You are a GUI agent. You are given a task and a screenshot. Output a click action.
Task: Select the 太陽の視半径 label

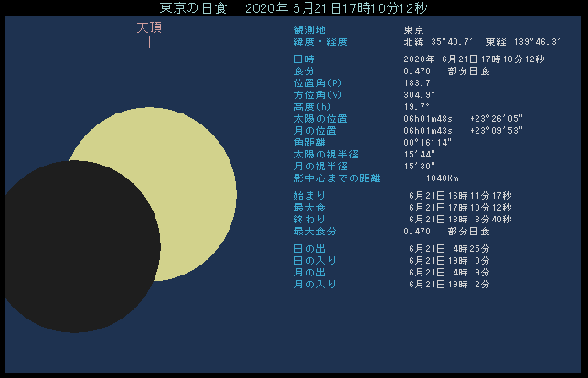[315, 154]
